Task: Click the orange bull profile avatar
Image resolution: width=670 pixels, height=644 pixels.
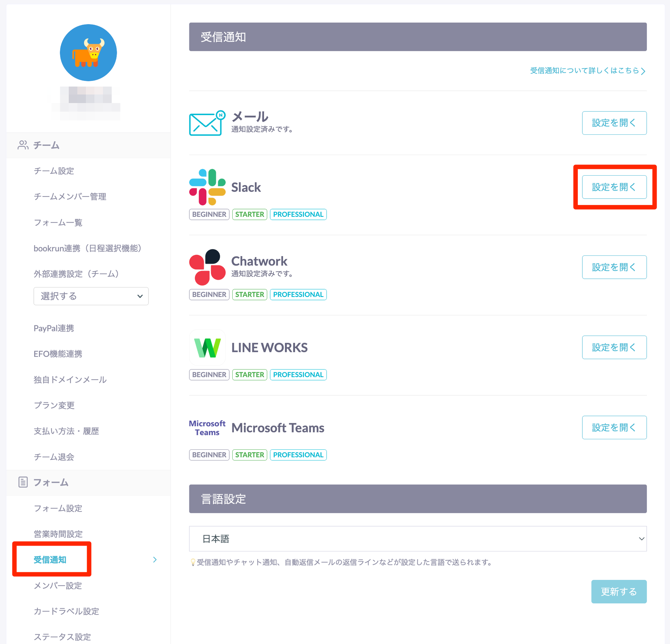Action: (x=88, y=53)
